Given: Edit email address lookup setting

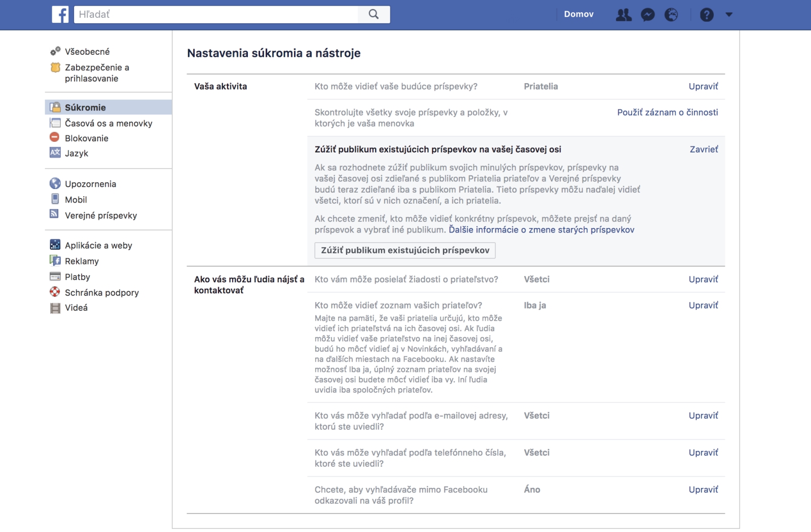Looking at the screenshot, I should (703, 415).
